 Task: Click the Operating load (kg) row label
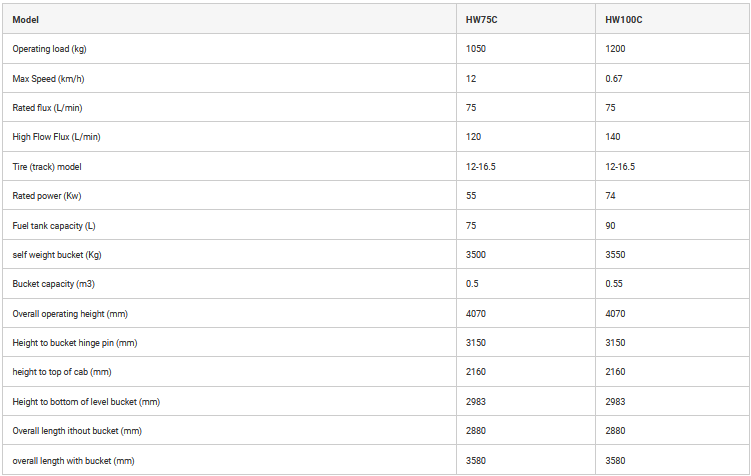click(x=49, y=49)
